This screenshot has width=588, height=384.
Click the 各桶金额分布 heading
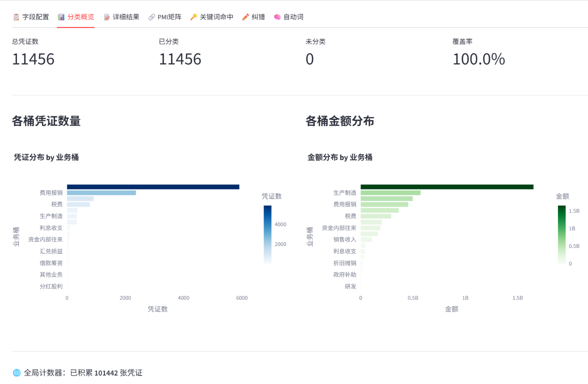click(x=340, y=121)
